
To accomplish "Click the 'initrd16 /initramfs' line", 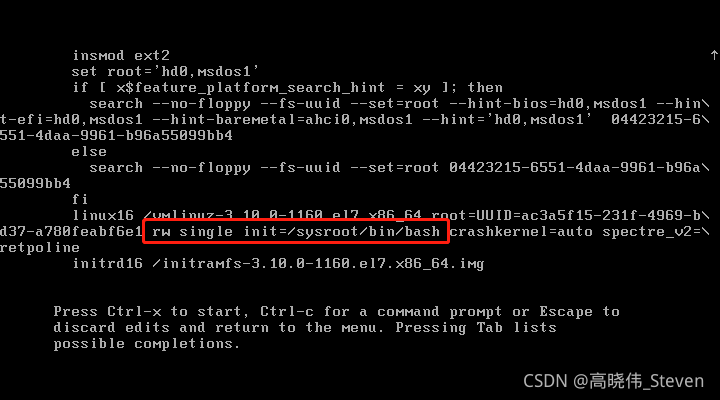I will coord(278,264).
